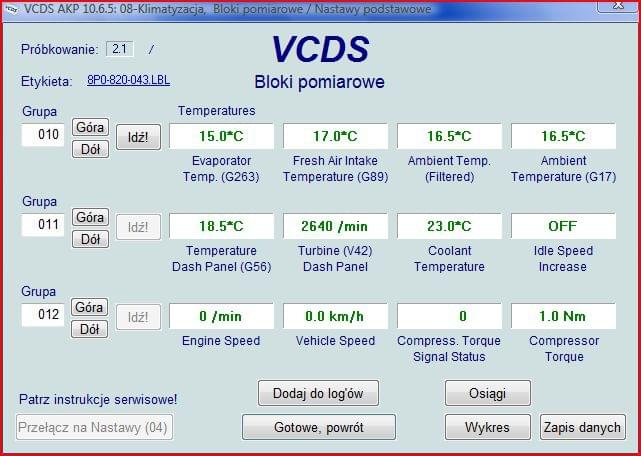Image resolution: width=641 pixels, height=456 pixels.
Task: Click the Turbine (V42) Dash Panel label
Action: click(335, 258)
